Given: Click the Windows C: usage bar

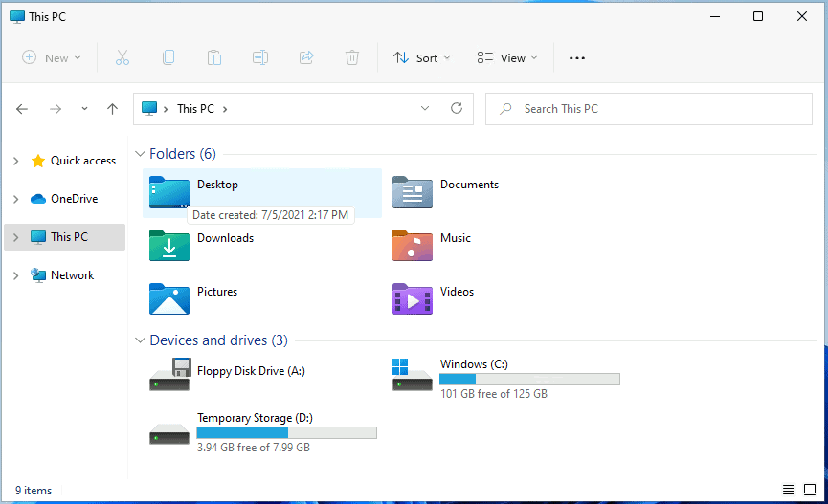Looking at the screenshot, I should 529,379.
